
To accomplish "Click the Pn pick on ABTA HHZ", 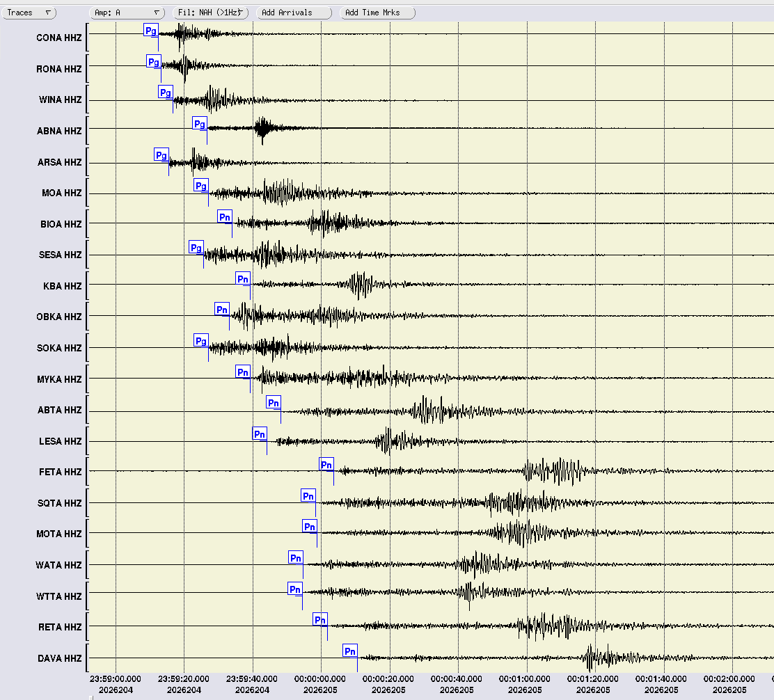I will click(274, 403).
